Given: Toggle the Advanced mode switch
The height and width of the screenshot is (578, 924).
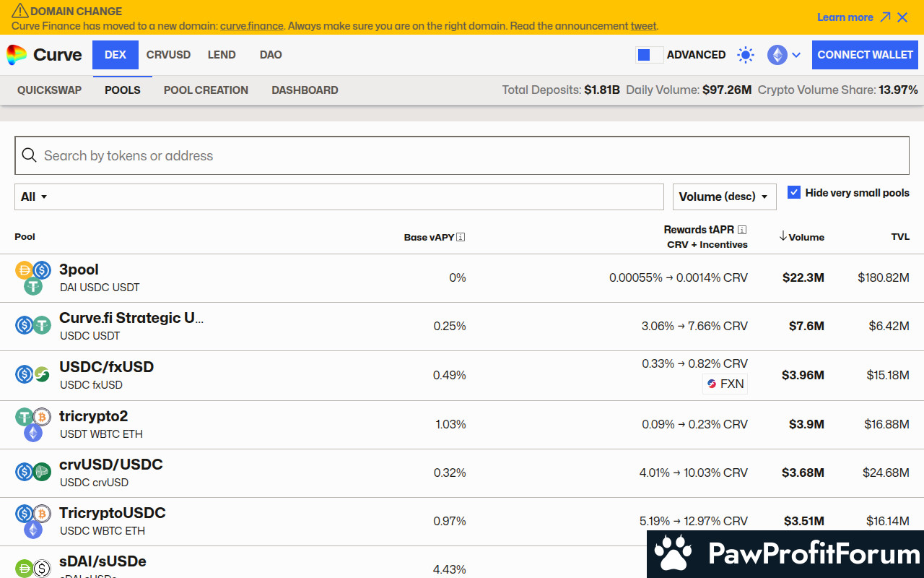Looking at the screenshot, I should (x=649, y=55).
